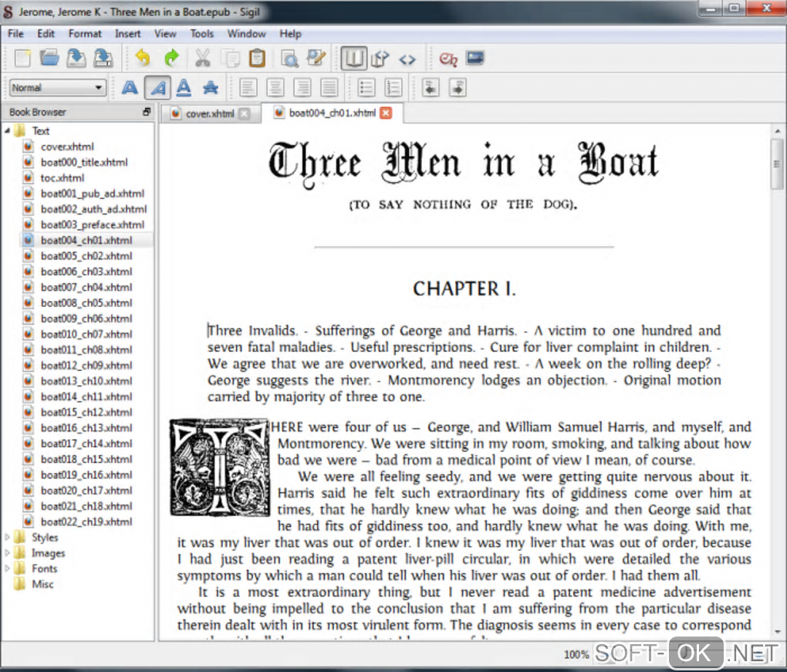Image resolution: width=787 pixels, height=672 pixels.
Task: Switch to Split View
Action: point(380,59)
